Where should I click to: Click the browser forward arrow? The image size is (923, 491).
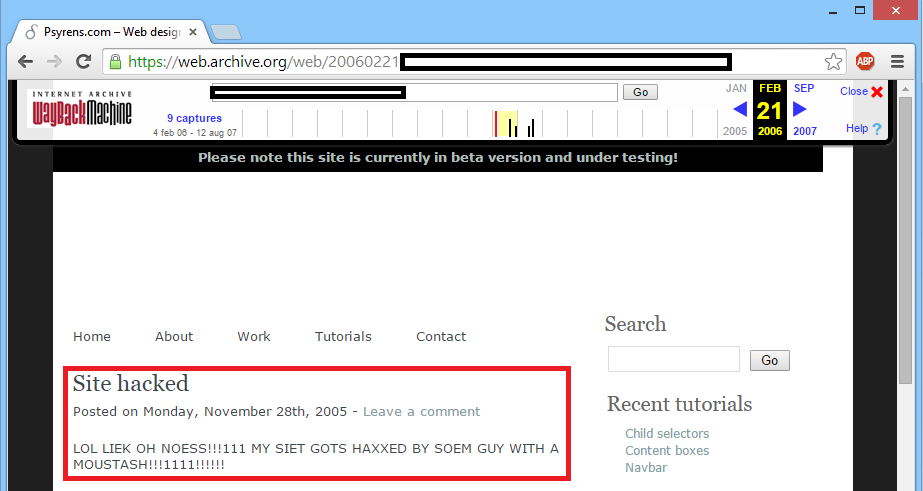[x=54, y=61]
